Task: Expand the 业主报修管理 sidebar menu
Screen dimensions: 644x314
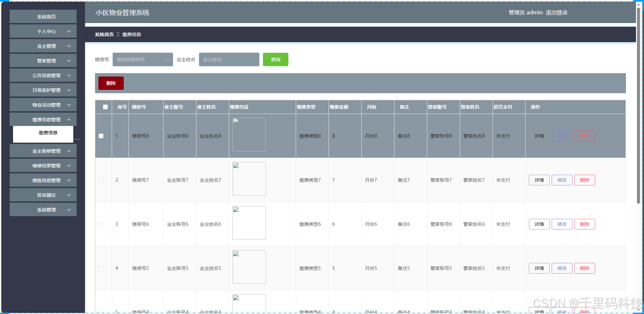Action: (43, 151)
